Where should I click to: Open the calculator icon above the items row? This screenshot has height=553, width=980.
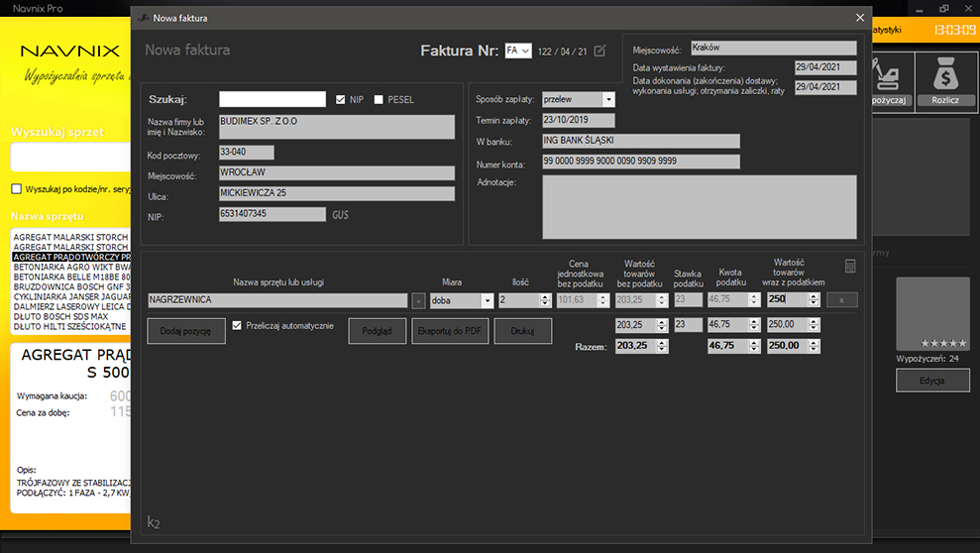tap(850, 267)
